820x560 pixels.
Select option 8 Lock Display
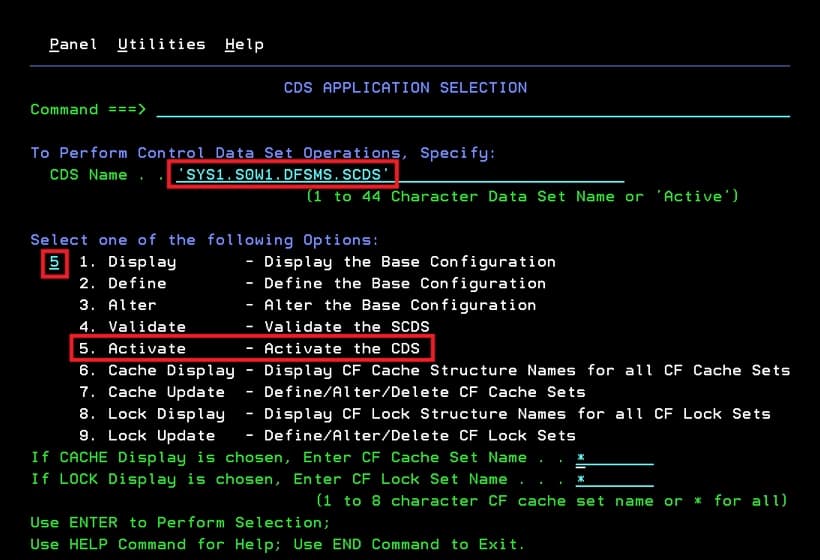[152, 414]
